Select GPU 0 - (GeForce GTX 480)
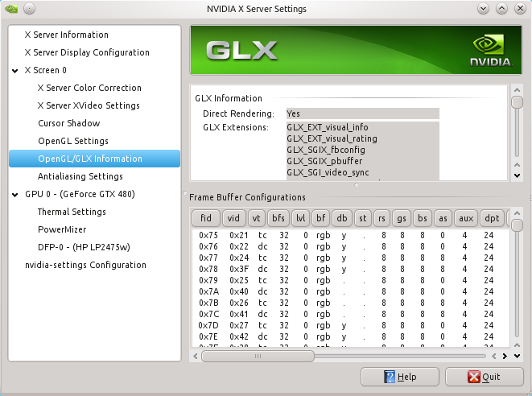This screenshot has width=532, height=396. coord(80,194)
